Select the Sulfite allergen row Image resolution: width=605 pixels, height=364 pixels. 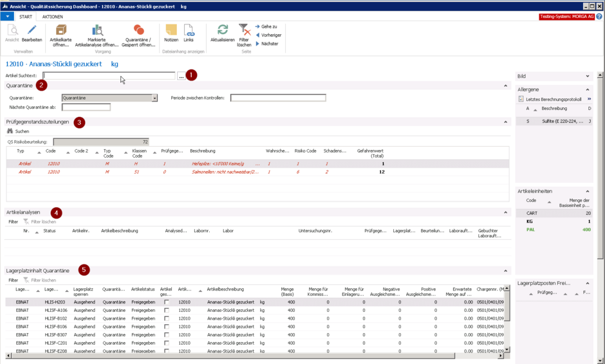pos(554,121)
